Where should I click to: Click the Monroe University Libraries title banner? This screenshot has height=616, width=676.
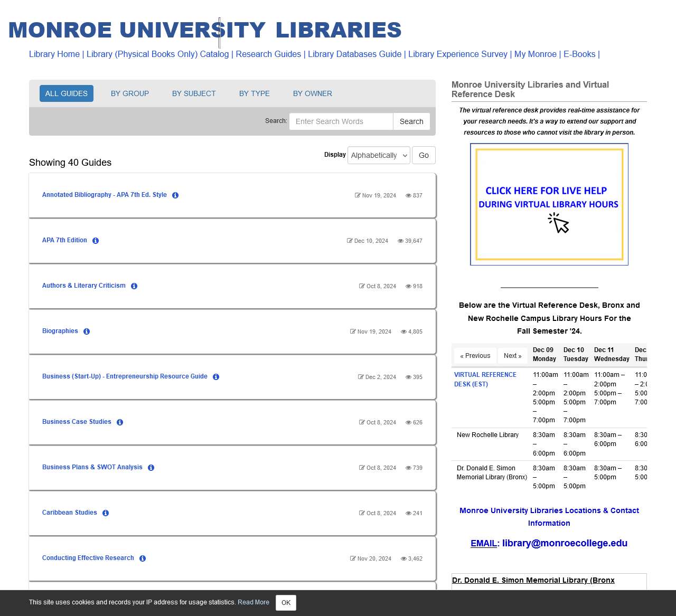point(205,30)
